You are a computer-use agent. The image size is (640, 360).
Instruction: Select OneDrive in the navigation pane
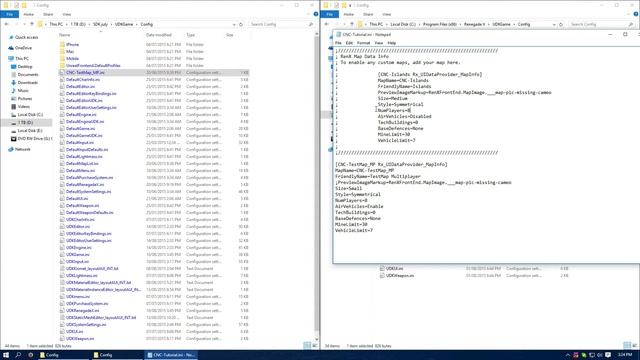click(x=23, y=48)
